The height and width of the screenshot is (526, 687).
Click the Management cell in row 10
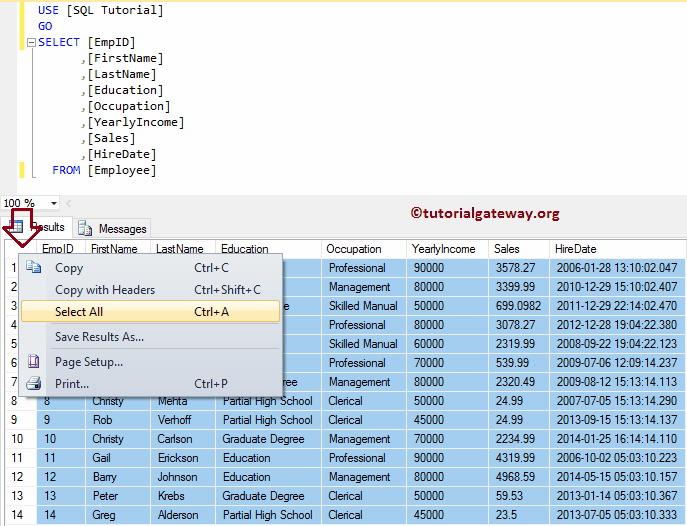click(364, 439)
